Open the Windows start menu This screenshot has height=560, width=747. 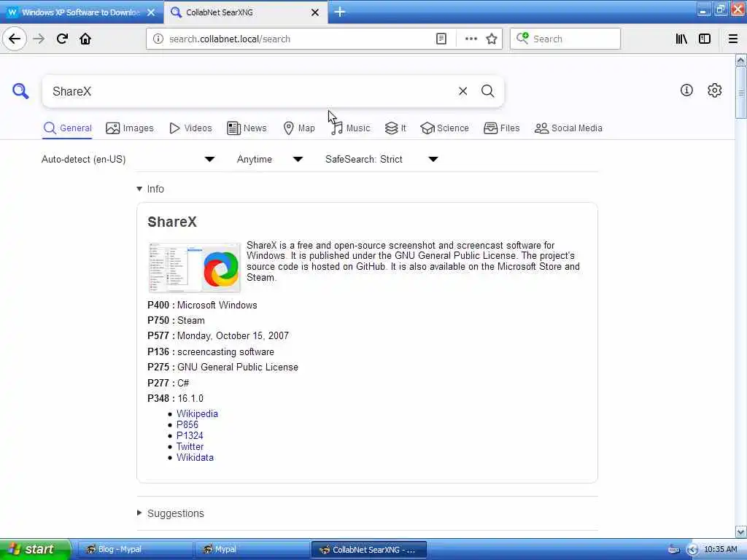(35, 550)
